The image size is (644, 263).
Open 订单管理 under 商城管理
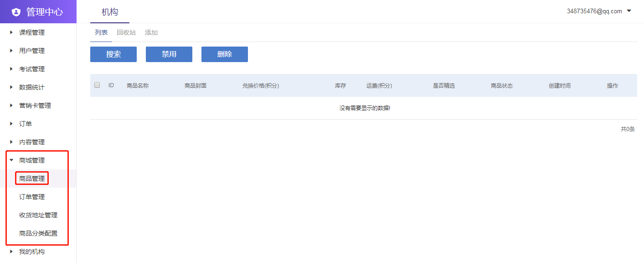pos(32,197)
